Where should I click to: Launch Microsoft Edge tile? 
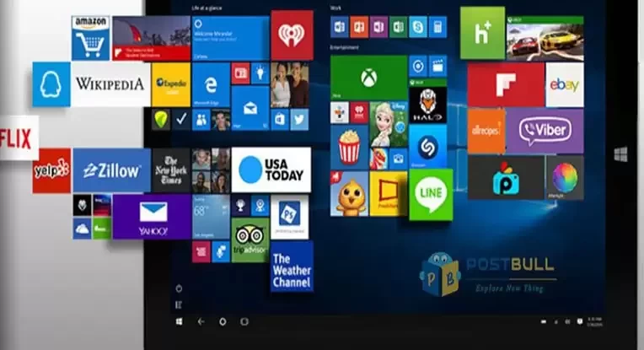pyautogui.click(x=211, y=84)
